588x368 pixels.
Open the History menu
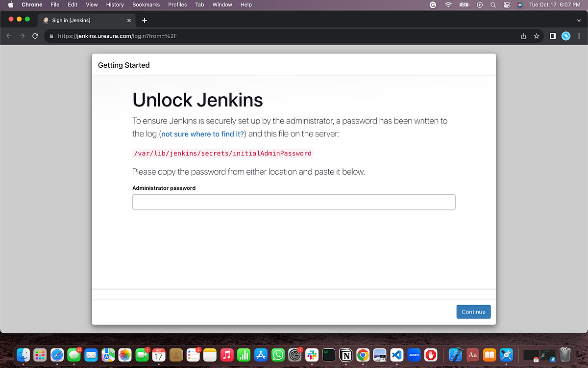click(x=115, y=5)
